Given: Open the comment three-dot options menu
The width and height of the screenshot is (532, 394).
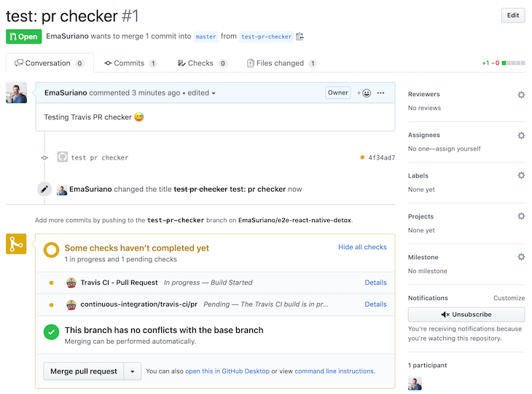Looking at the screenshot, I should [380, 93].
